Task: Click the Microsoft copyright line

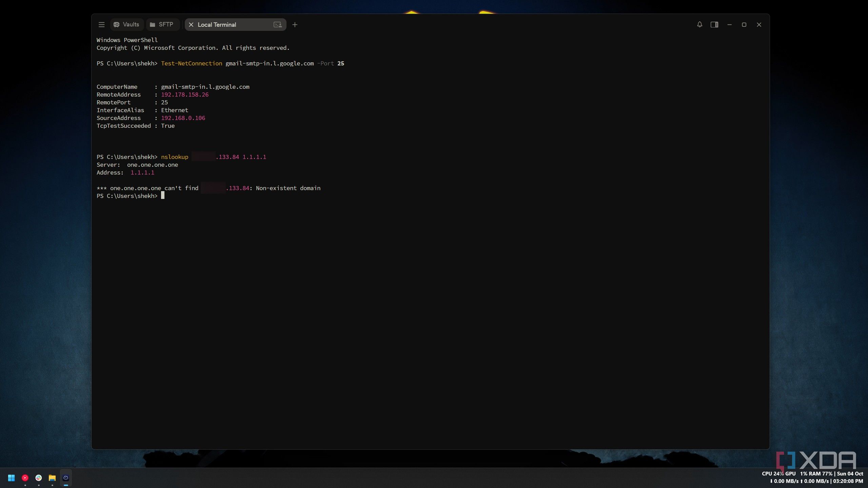Action: point(193,48)
